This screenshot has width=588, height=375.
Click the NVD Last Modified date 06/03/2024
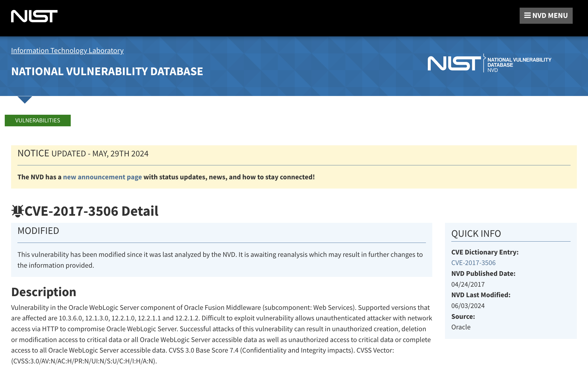click(468, 306)
